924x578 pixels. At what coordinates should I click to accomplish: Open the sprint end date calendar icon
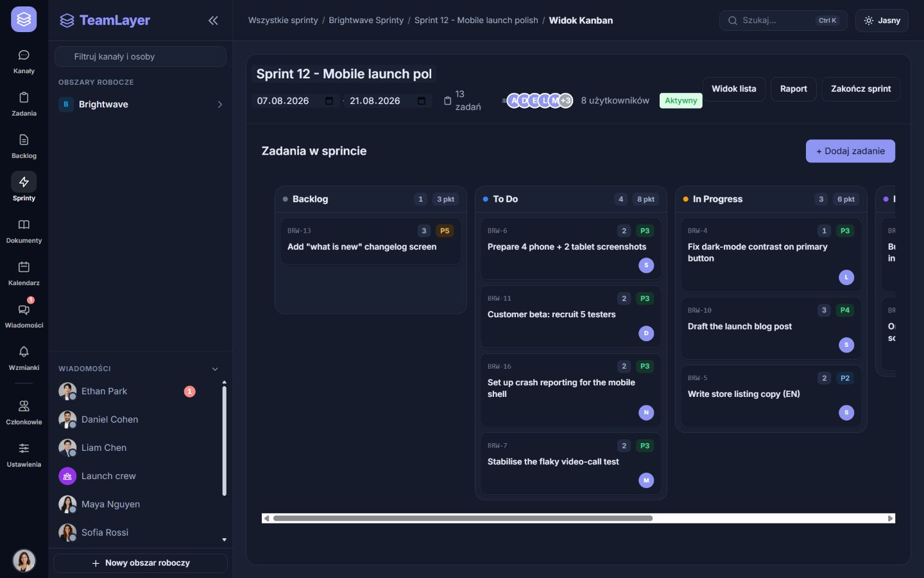coord(422,101)
